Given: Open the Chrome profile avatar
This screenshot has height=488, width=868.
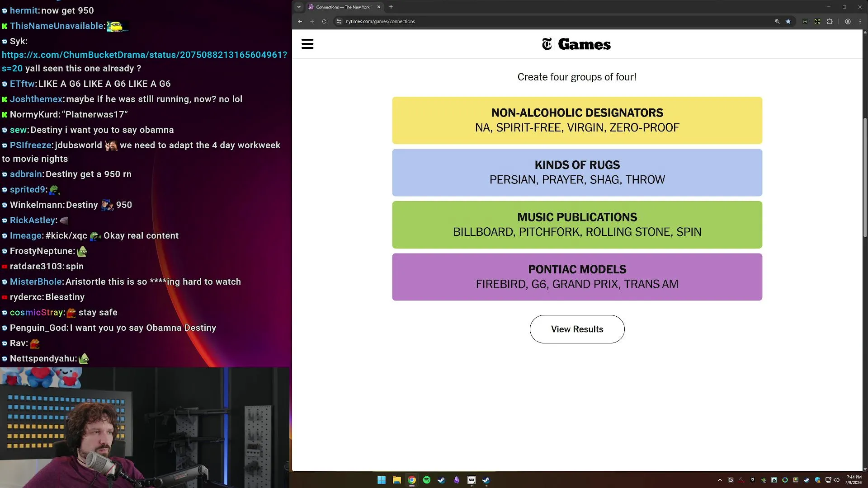Looking at the screenshot, I should (848, 21).
